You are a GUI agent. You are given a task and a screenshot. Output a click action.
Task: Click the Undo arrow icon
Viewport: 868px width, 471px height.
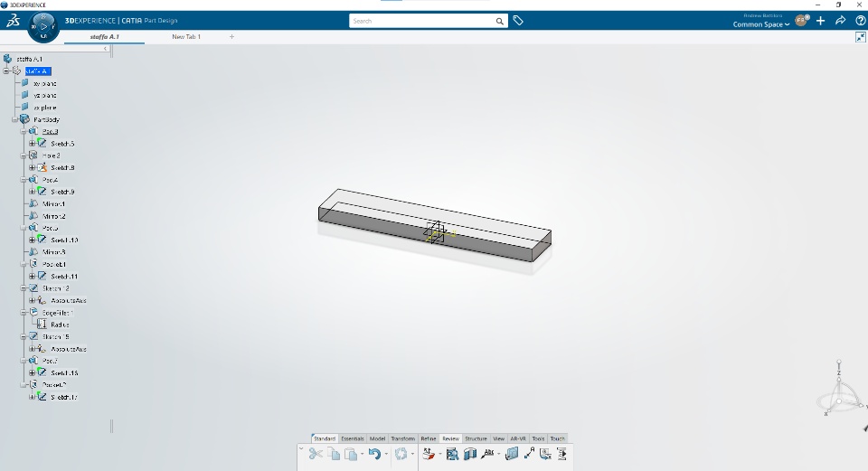coord(374,454)
